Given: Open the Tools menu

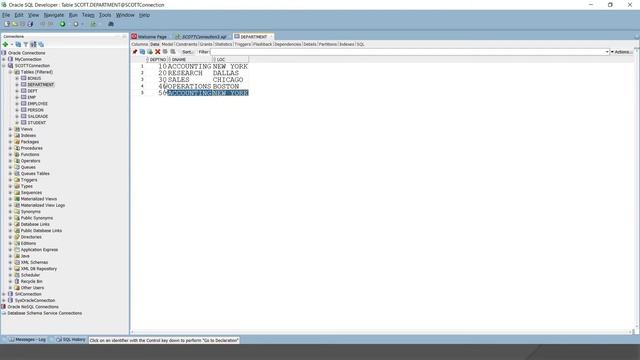Looking at the screenshot, I should (x=105, y=15).
